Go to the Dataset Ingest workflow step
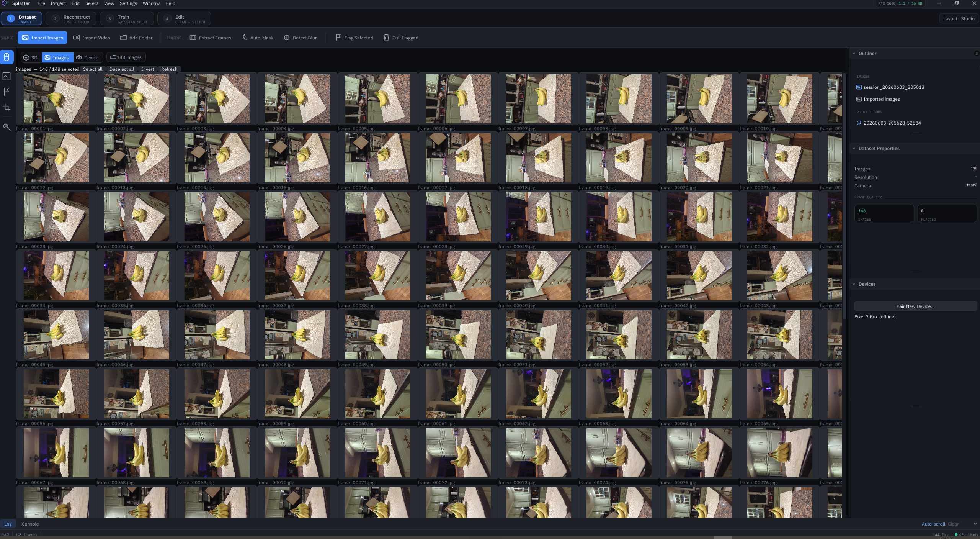Image resolution: width=980 pixels, height=539 pixels. pyautogui.click(x=21, y=19)
